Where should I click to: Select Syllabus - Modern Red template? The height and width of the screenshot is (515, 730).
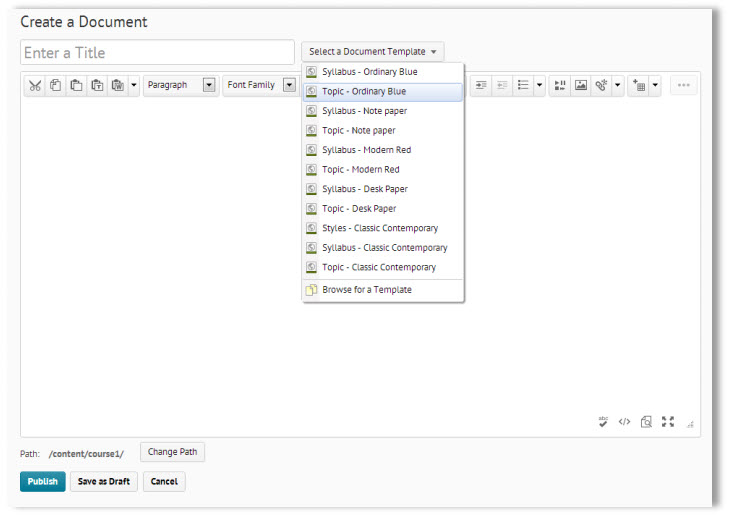point(366,150)
